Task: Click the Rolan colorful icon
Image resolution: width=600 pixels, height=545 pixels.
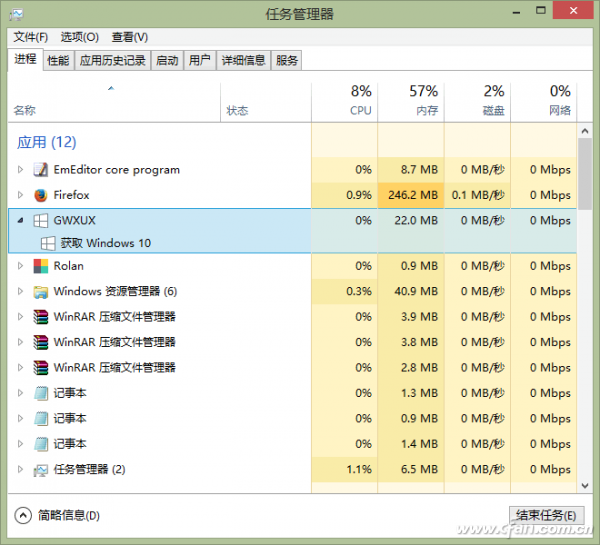Action: [x=41, y=266]
